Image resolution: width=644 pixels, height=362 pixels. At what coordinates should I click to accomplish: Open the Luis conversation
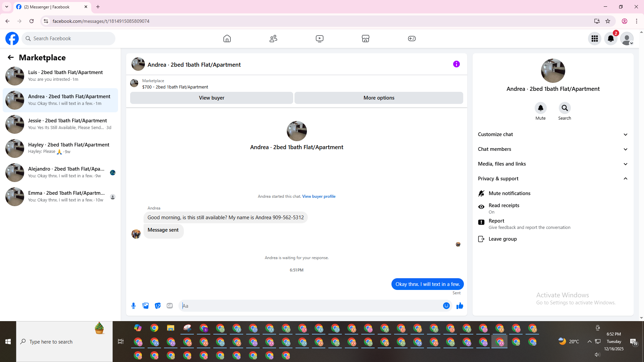[x=60, y=76]
